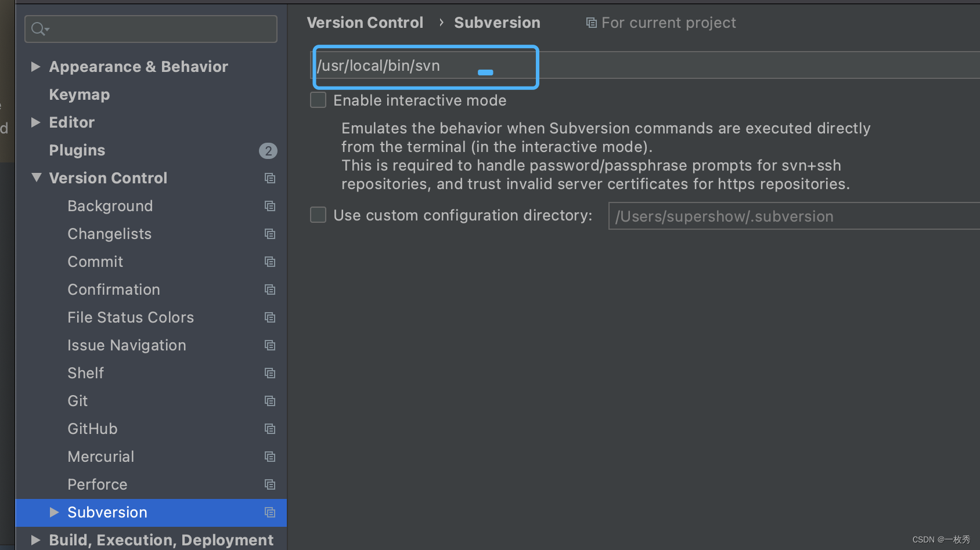Click Subversion breadcrumb label

coord(497,23)
